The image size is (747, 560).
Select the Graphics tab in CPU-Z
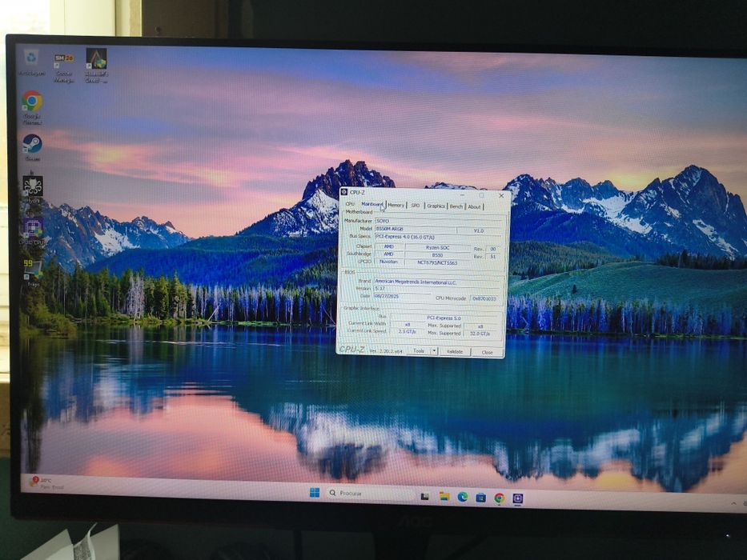436,206
